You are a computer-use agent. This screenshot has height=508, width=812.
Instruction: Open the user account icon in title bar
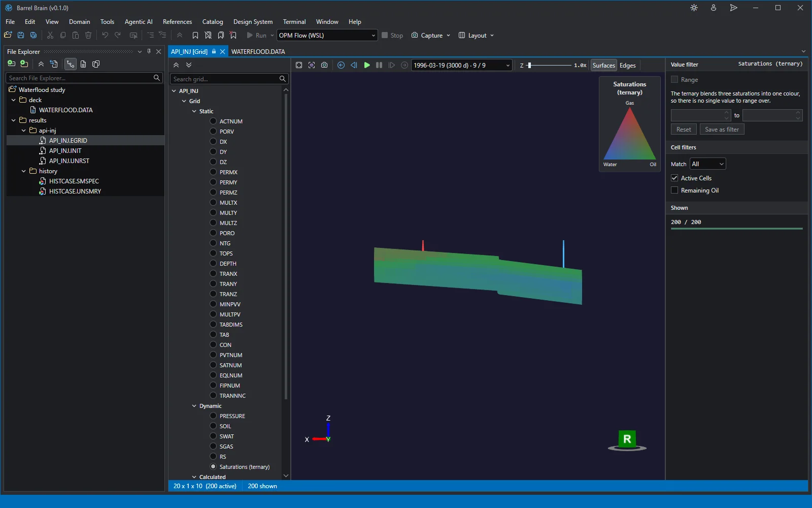tap(714, 8)
